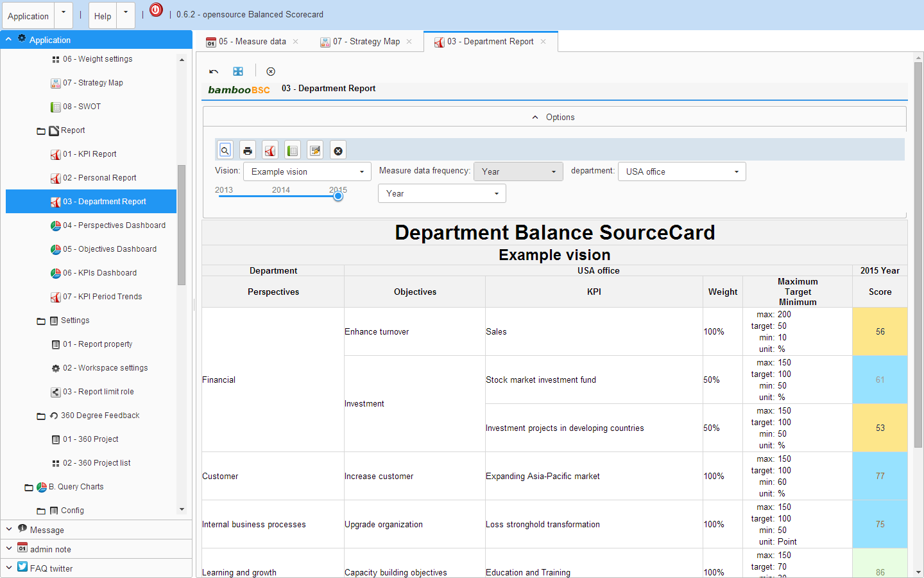The height and width of the screenshot is (578, 924).
Task: Open the Vision dropdown showing Example vision
Action: point(307,171)
